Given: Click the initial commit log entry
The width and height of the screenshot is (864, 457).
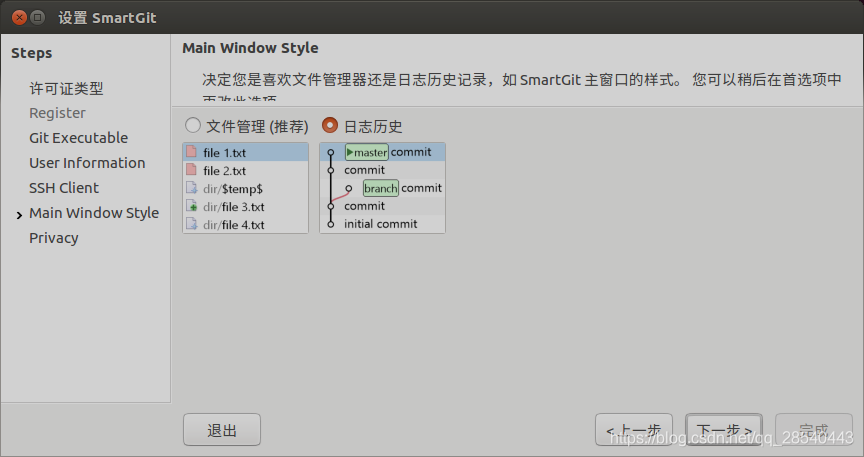Looking at the screenshot, I should [x=382, y=224].
